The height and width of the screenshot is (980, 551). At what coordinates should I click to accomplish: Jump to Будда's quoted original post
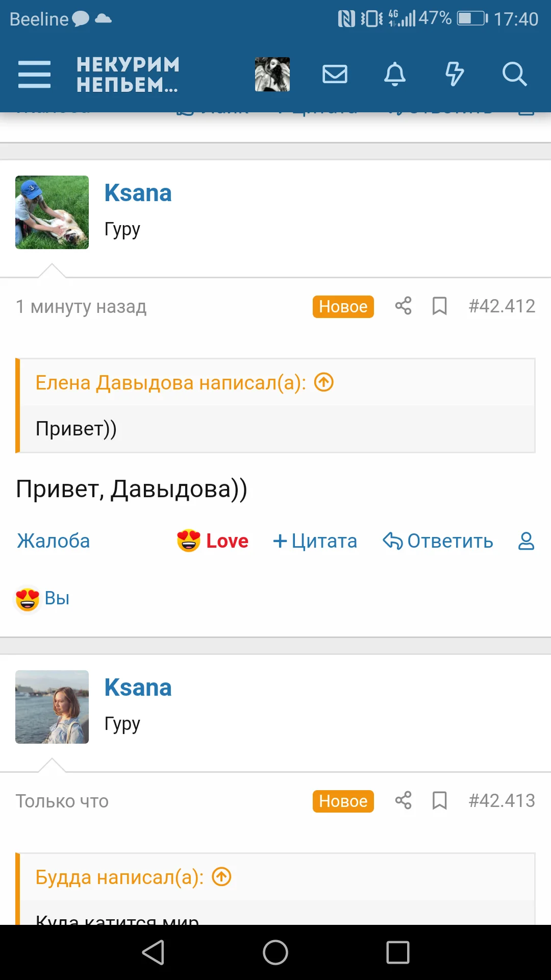point(222,877)
